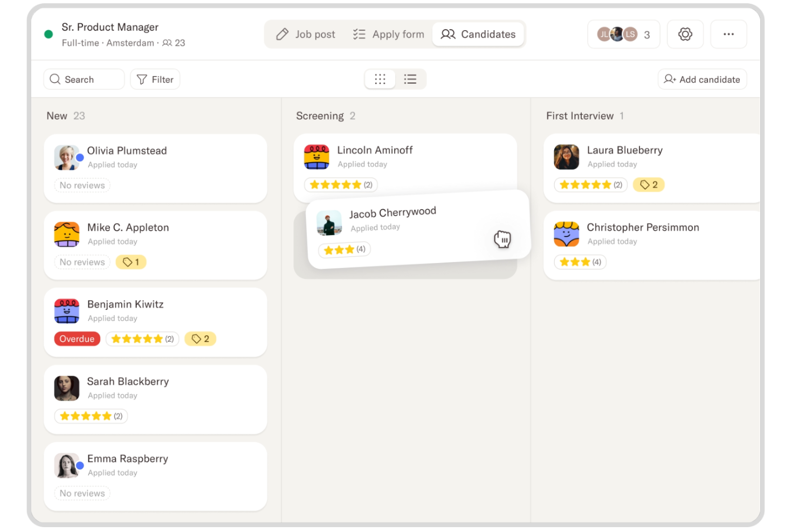Open the Filter options
Image resolution: width=798 pixels, height=532 pixels.
point(155,79)
